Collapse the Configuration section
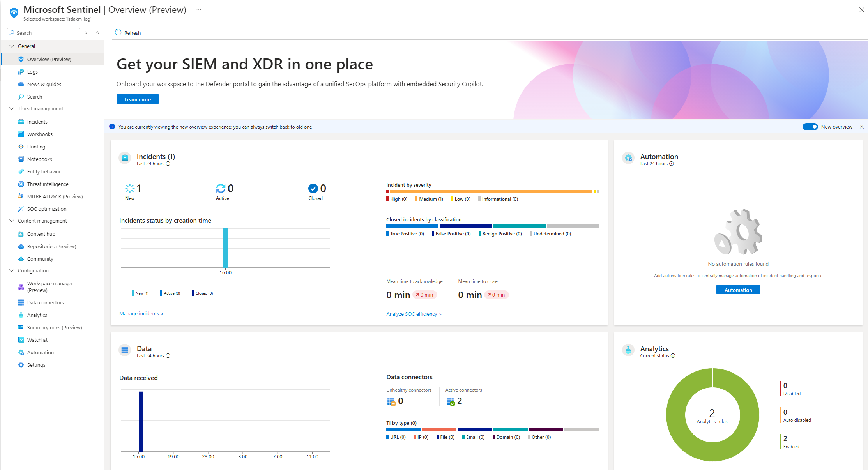The height and width of the screenshot is (470, 868). coord(12,270)
